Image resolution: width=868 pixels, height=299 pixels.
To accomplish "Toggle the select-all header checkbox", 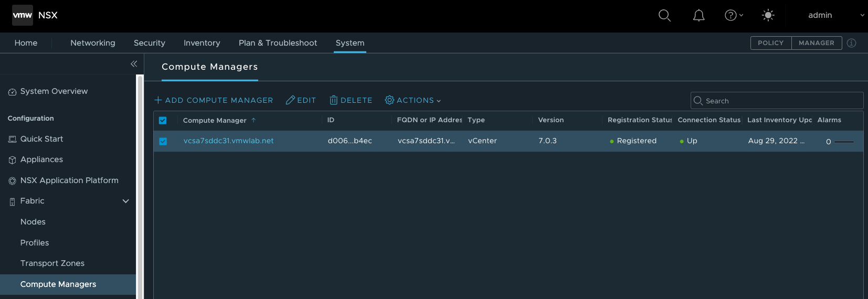I will (163, 121).
